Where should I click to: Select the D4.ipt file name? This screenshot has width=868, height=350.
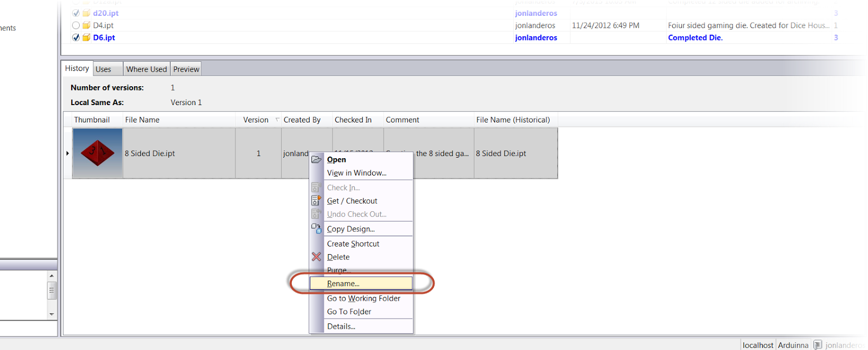103,25
